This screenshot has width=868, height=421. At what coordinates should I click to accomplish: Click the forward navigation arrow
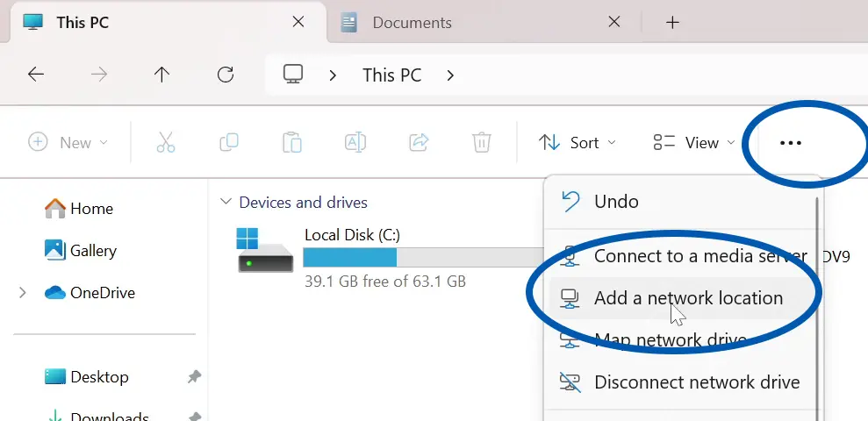[x=99, y=75]
